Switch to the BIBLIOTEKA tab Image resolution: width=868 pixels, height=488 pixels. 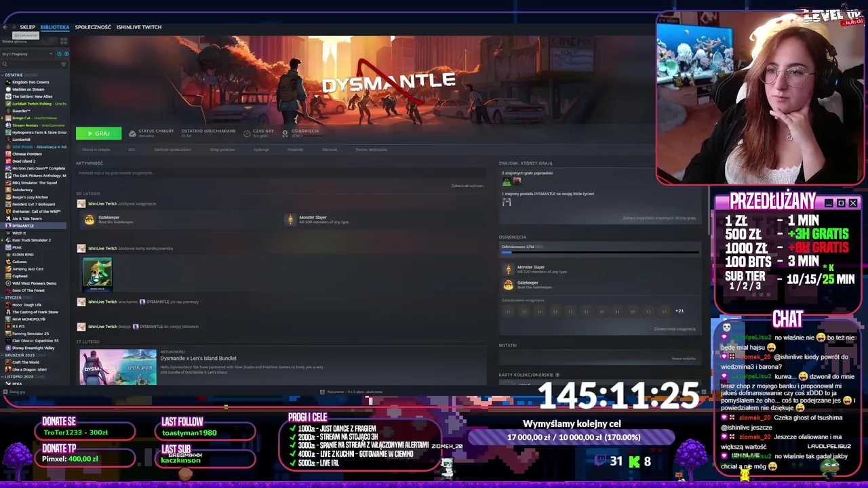55,27
